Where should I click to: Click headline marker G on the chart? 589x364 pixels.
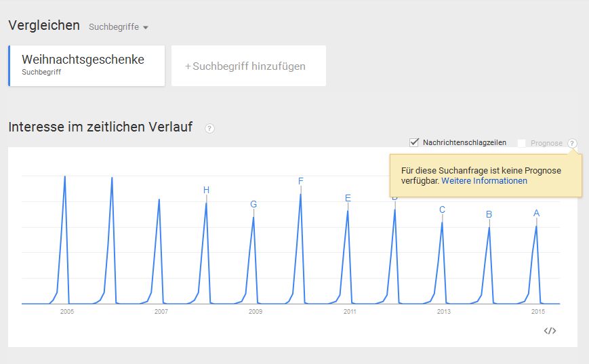[x=253, y=204]
